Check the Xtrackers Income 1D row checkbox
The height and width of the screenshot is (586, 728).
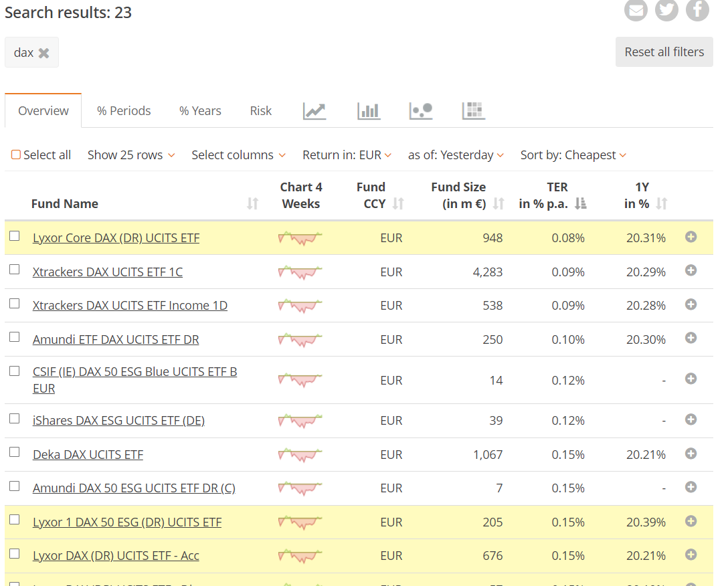(15, 303)
